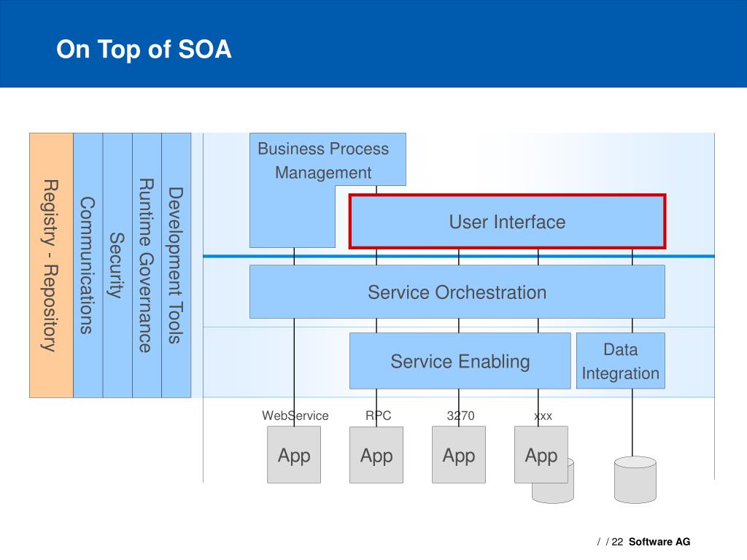The width and height of the screenshot is (747, 560).
Task: Select the highlighted User Interface box
Action: tap(508, 222)
